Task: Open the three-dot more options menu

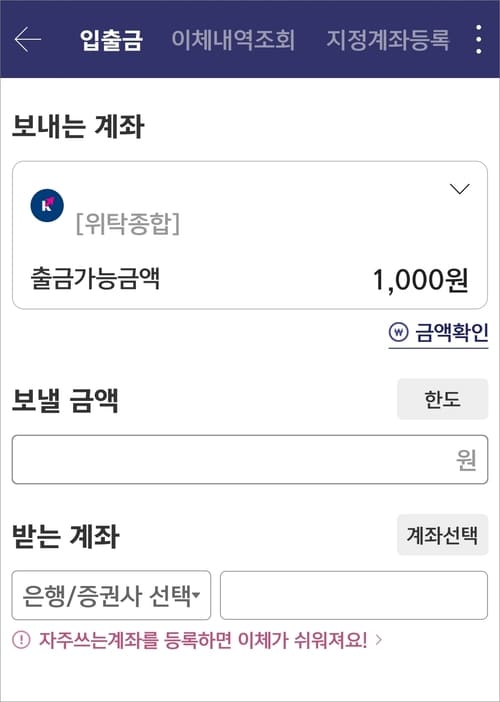Action: [x=479, y=39]
